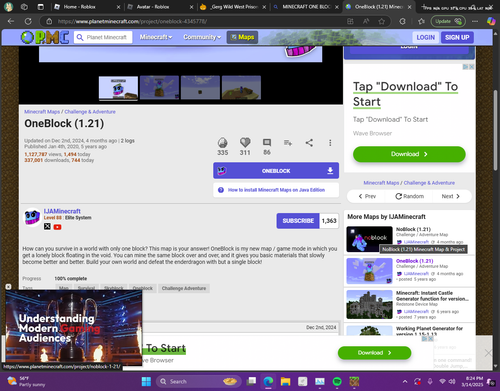The width and height of the screenshot is (500, 391).
Task: Click the browser back arrow
Action: coord(11,21)
